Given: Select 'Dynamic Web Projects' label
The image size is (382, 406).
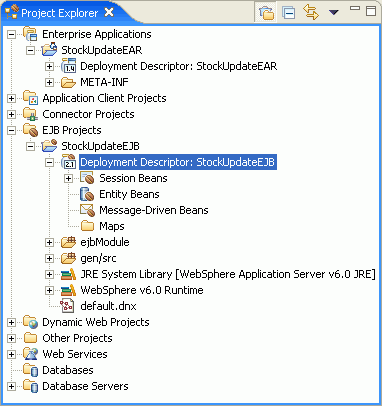Looking at the screenshot, I should (x=96, y=322).
